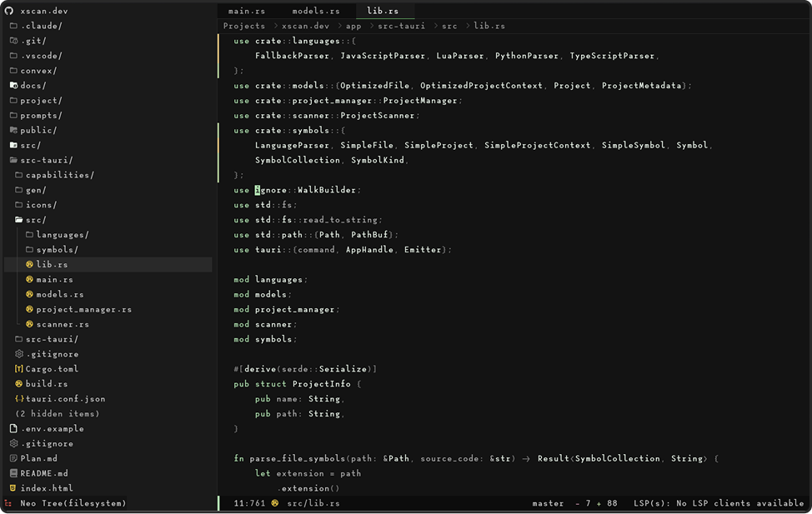Screen dimensions: 812x514
Task: Place cursor on 'mod scanner;' line
Action: pyautogui.click(x=265, y=325)
